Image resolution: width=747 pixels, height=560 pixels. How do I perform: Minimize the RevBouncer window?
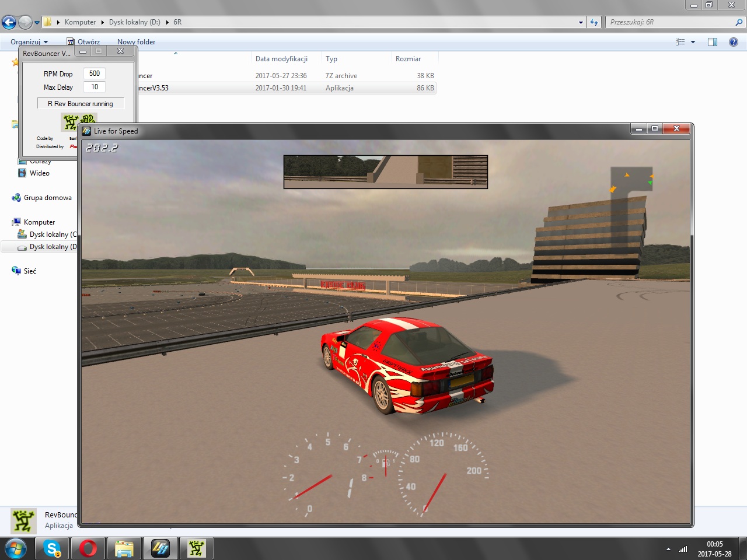pos(83,51)
